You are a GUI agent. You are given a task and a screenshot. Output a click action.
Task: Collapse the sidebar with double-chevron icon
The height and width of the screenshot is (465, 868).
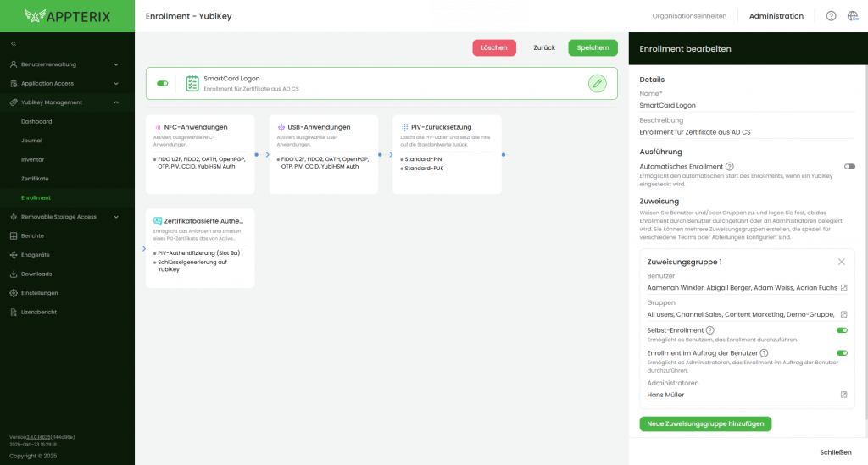click(x=14, y=43)
